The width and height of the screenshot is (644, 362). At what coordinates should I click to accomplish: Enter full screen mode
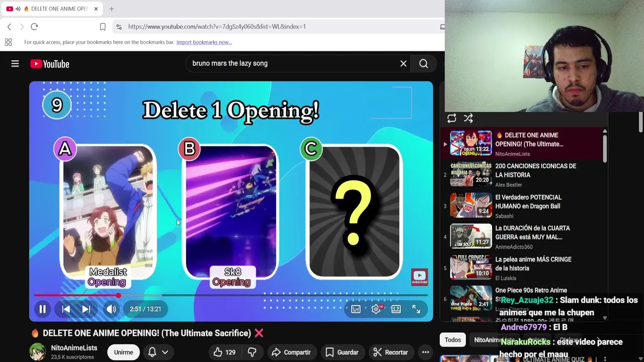tap(416, 309)
